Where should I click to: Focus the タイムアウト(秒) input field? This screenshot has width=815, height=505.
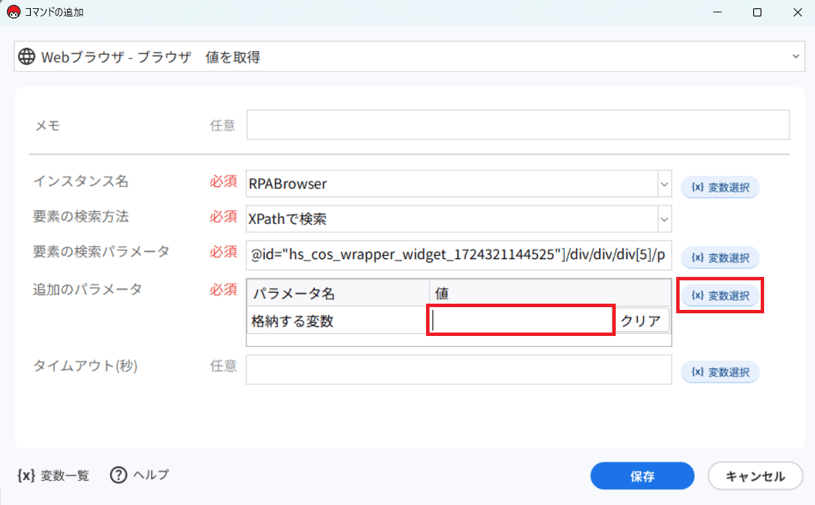(459, 370)
